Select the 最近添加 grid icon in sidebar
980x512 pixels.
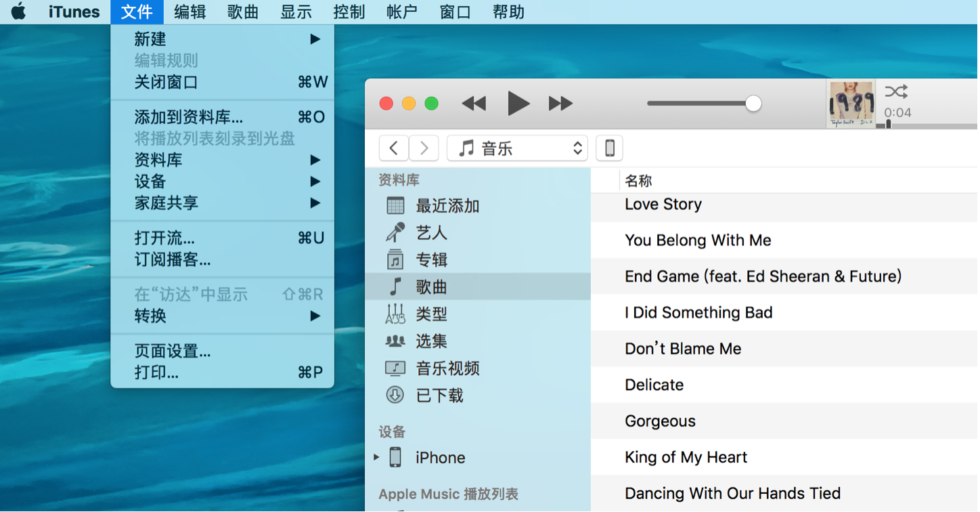point(395,205)
